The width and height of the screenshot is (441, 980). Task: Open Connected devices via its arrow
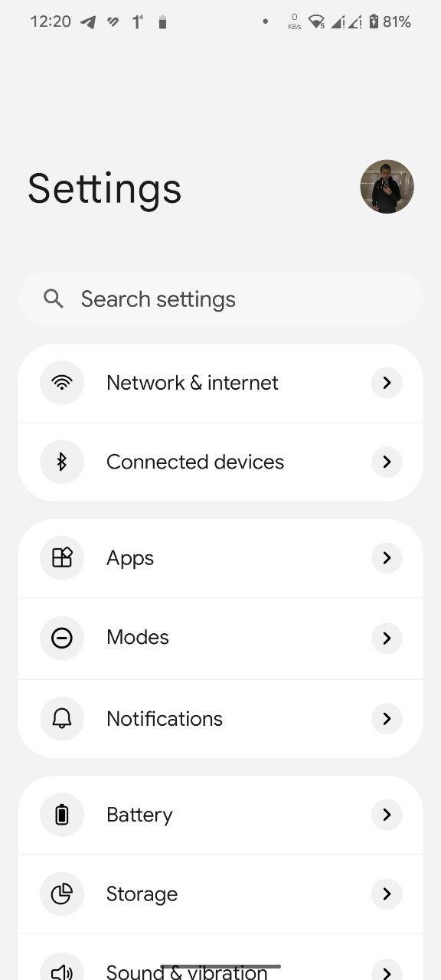click(387, 462)
